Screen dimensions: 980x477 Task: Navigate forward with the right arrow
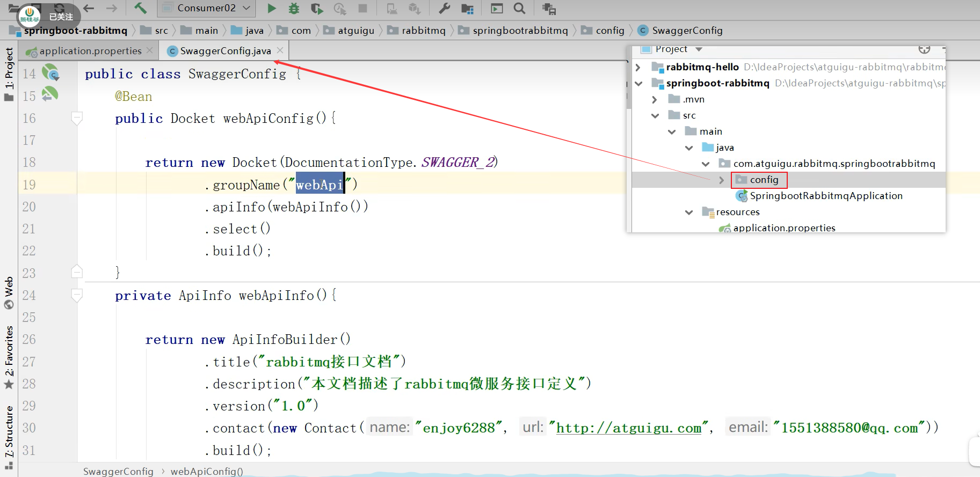click(x=111, y=8)
